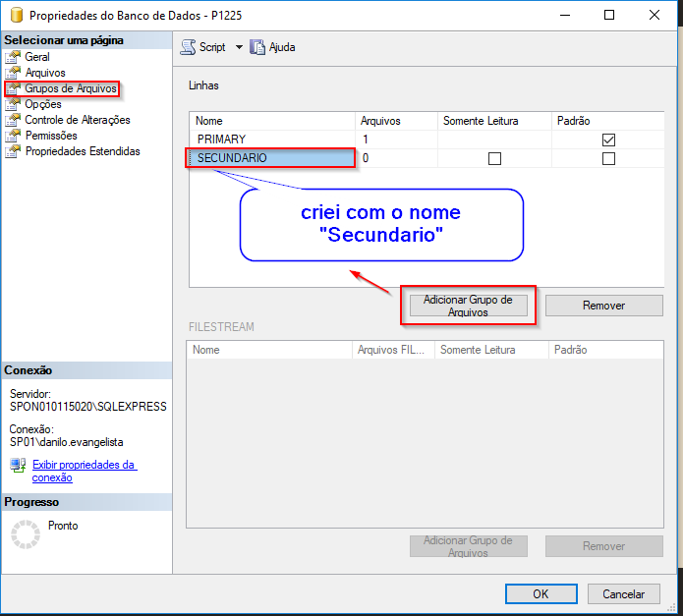Click the Cancelar button
Viewport: 683px width, 616px height.
pyautogui.click(x=624, y=594)
